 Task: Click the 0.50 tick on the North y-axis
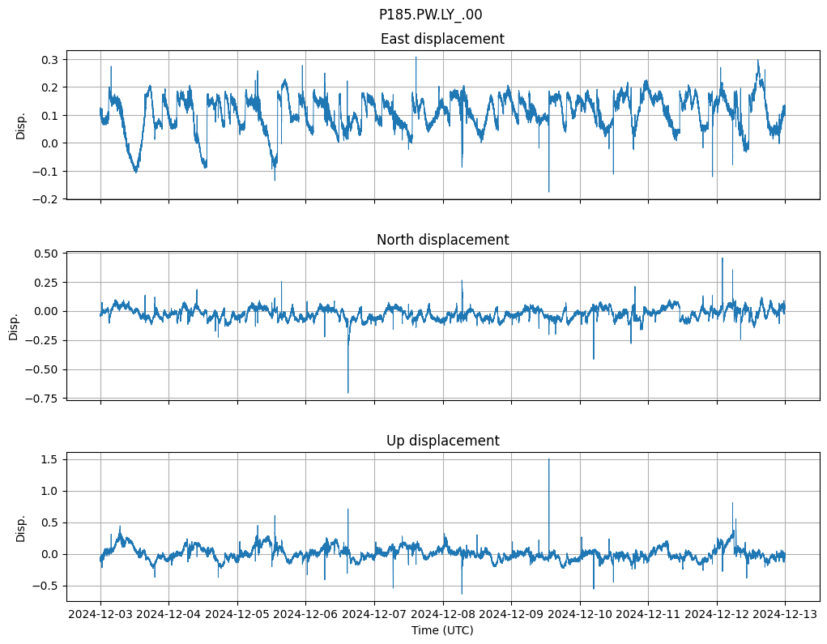point(47,254)
